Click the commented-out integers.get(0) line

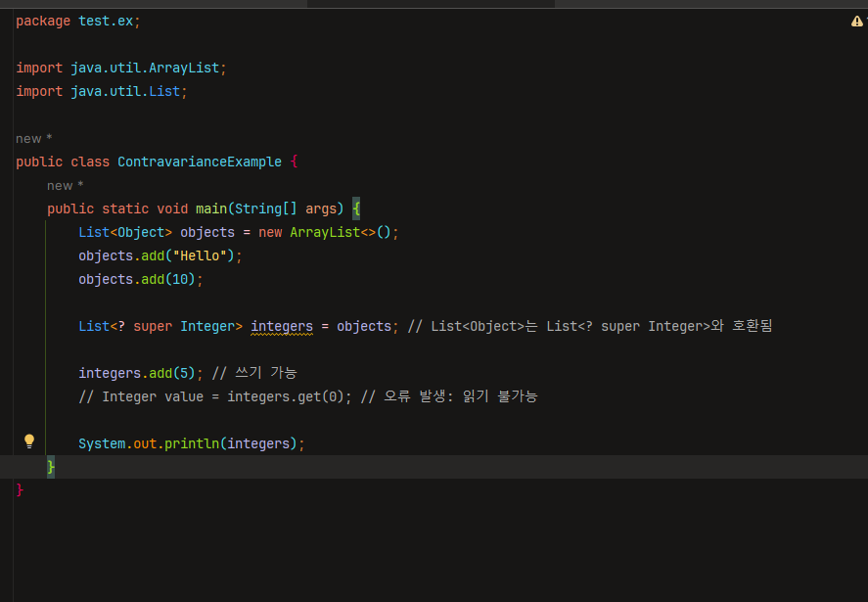click(307, 396)
